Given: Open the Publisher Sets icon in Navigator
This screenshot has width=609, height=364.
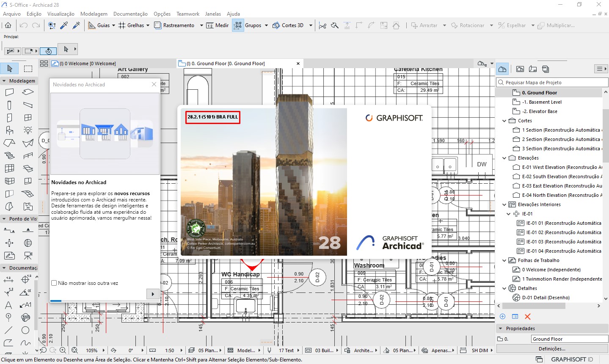Looking at the screenshot, I should [546, 69].
